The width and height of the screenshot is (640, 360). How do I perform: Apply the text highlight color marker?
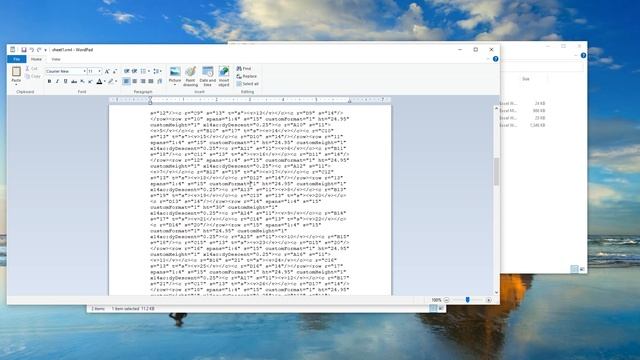111,81
